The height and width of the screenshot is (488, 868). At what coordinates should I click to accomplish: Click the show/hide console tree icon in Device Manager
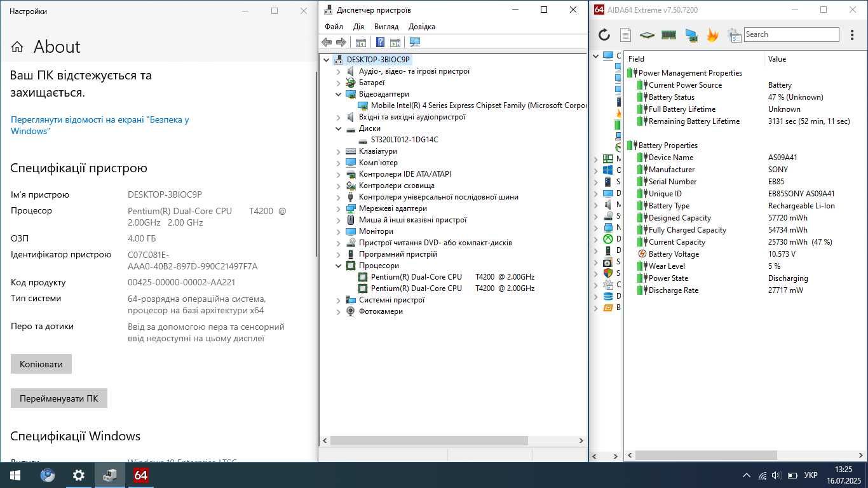pos(361,43)
